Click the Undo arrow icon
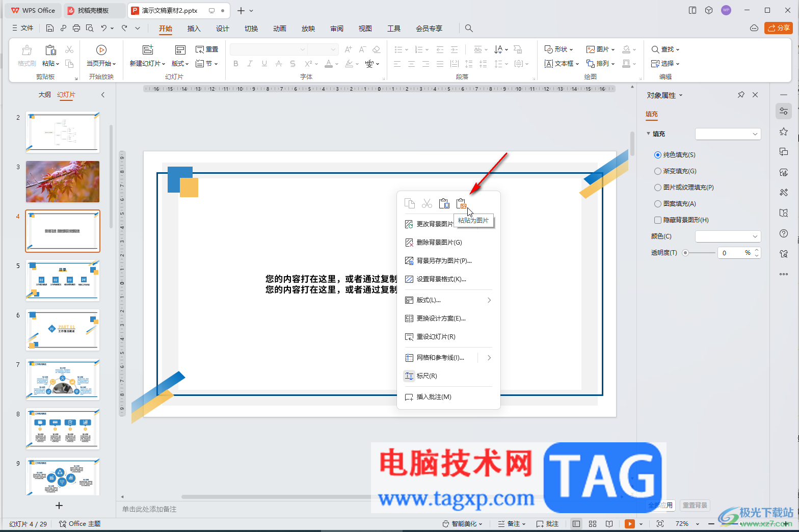The image size is (799, 532). click(x=104, y=28)
